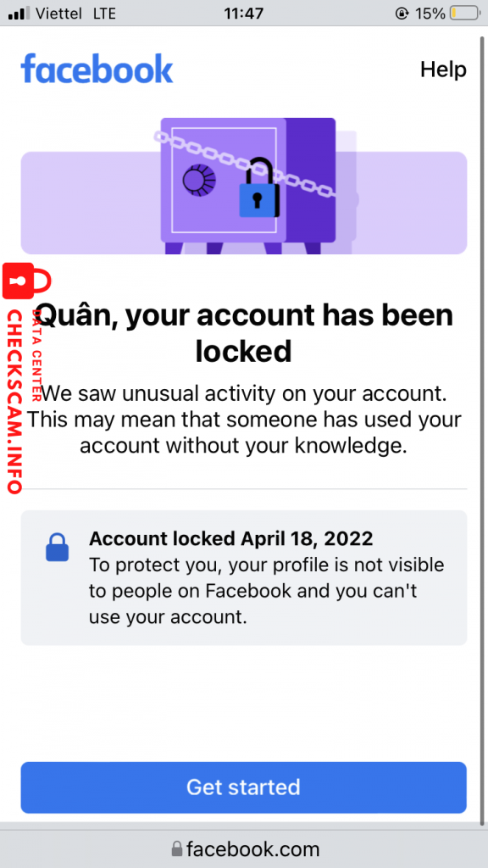Click the rotation lock status icon
This screenshot has width=488, height=868.
(x=402, y=14)
